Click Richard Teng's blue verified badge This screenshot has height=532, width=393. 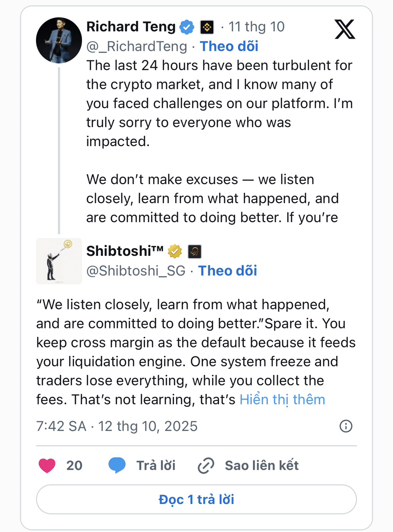tap(187, 27)
